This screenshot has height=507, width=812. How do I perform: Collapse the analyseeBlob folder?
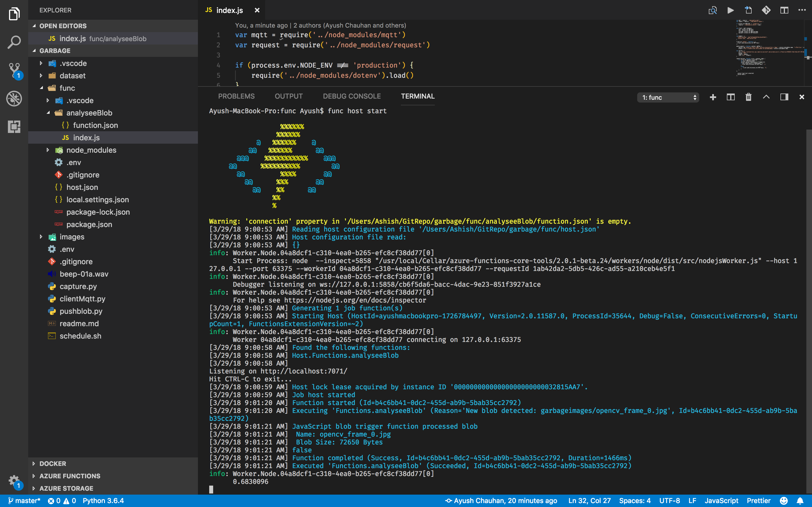[x=89, y=113]
